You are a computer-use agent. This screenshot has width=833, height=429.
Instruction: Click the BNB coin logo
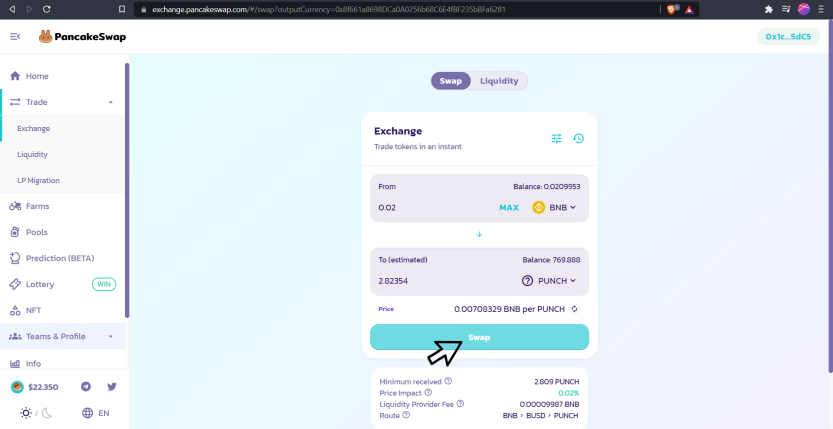pyautogui.click(x=539, y=207)
